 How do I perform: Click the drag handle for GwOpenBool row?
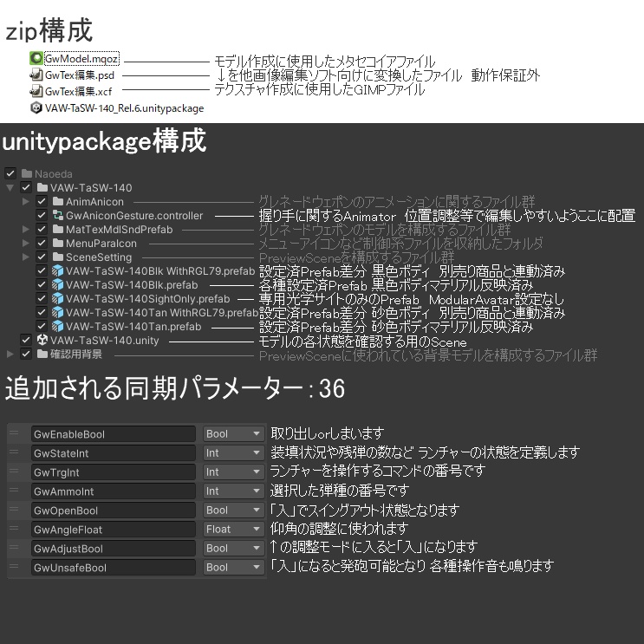(14, 510)
